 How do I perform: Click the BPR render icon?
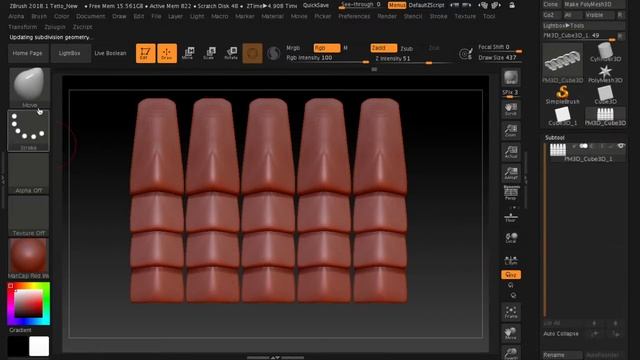[511, 78]
